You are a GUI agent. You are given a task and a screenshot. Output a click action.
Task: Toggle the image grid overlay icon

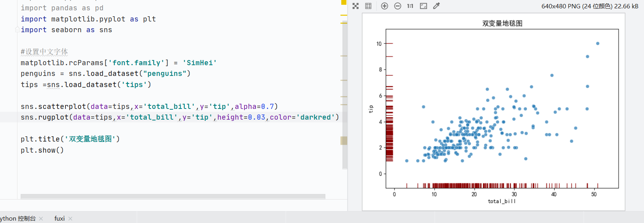click(x=368, y=6)
